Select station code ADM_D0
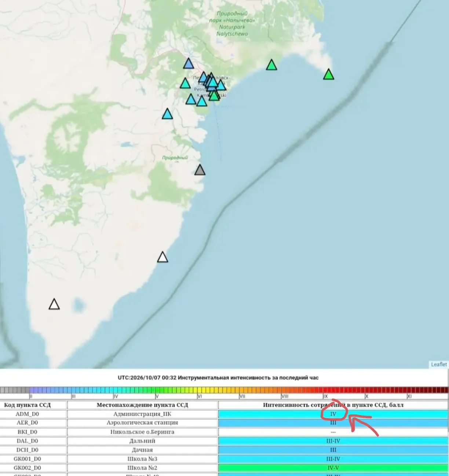 [28, 414]
